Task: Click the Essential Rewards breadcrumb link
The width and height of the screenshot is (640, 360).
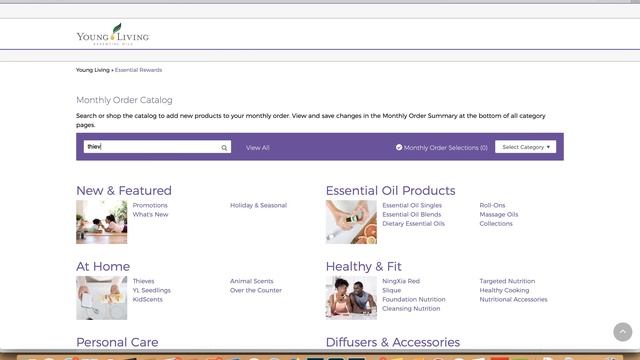Action: 138,70
